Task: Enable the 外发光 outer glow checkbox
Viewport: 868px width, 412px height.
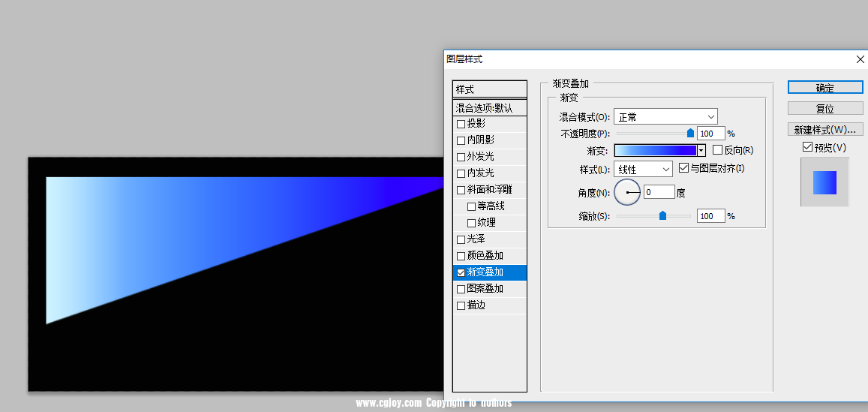Action: coord(461,157)
